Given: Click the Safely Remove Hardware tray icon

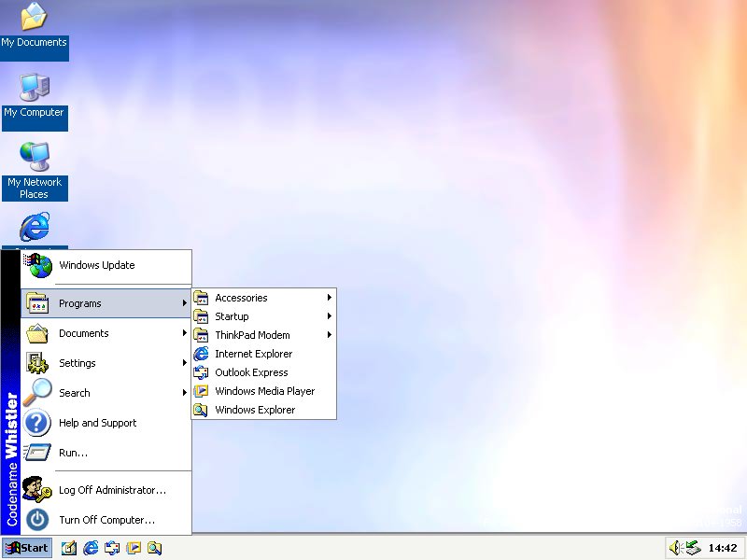Looking at the screenshot, I should pyautogui.click(x=692, y=548).
